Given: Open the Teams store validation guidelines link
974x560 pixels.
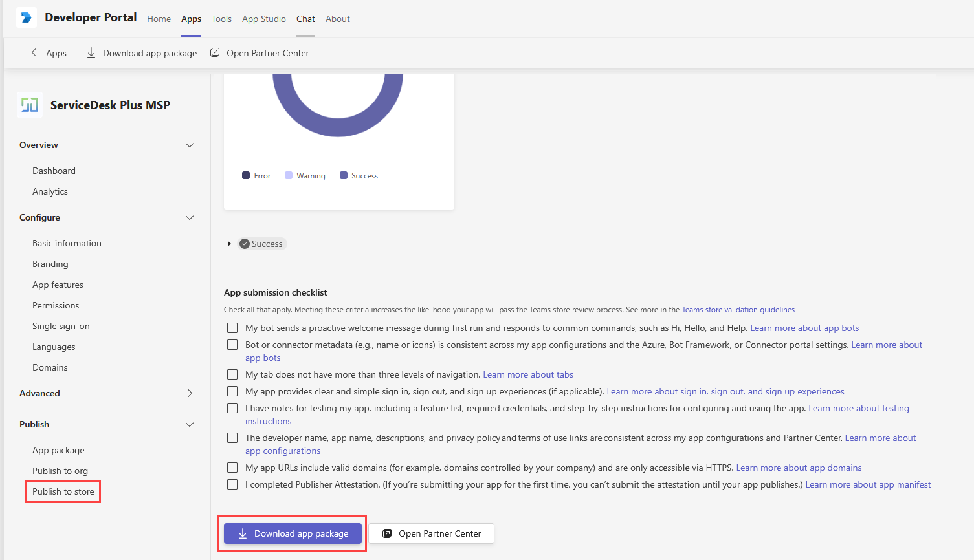Looking at the screenshot, I should click(737, 310).
